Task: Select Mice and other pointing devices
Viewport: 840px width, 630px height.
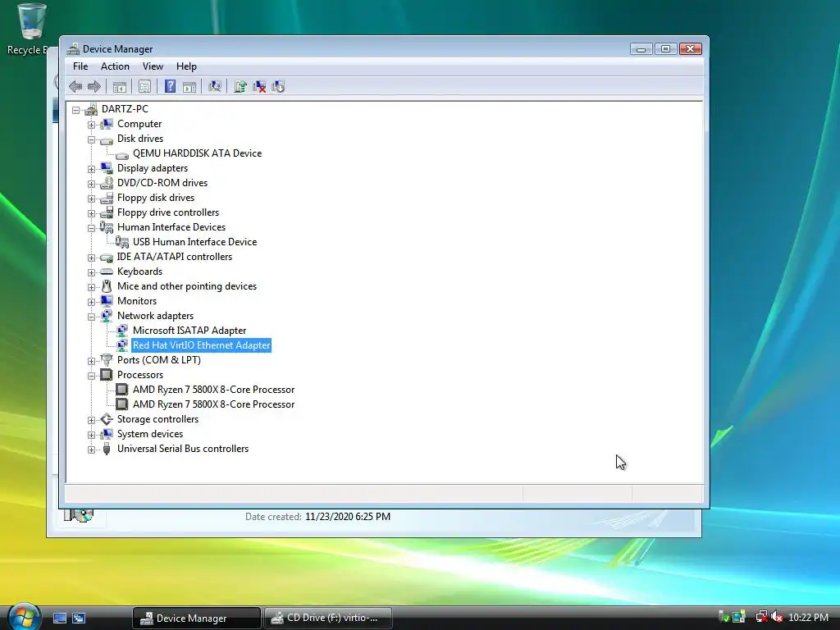Action: [187, 286]
